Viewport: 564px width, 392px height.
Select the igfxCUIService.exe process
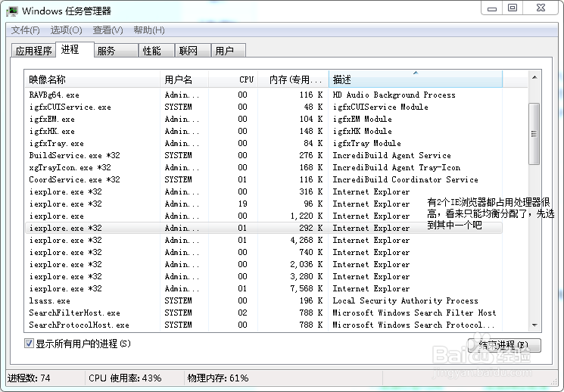263,107
